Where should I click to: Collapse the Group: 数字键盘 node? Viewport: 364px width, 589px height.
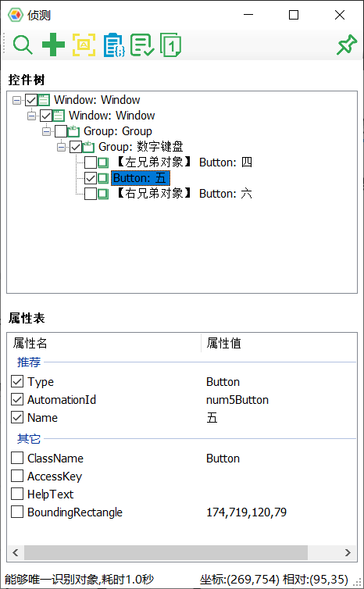point(61,147)
